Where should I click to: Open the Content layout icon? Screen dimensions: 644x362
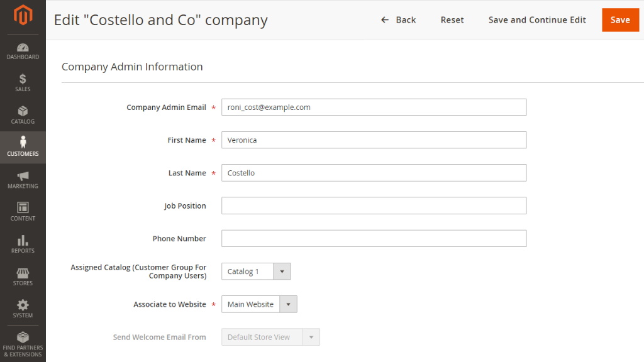click(23, 208)
